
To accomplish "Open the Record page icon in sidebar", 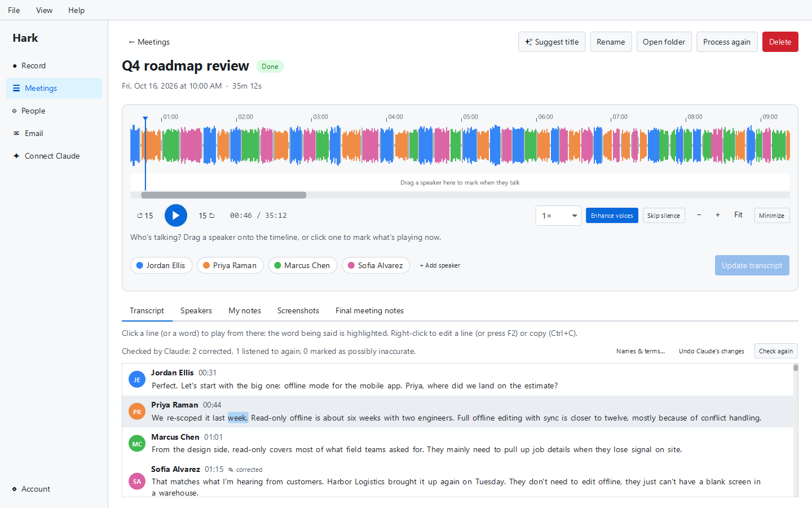I will coord(15,66).
